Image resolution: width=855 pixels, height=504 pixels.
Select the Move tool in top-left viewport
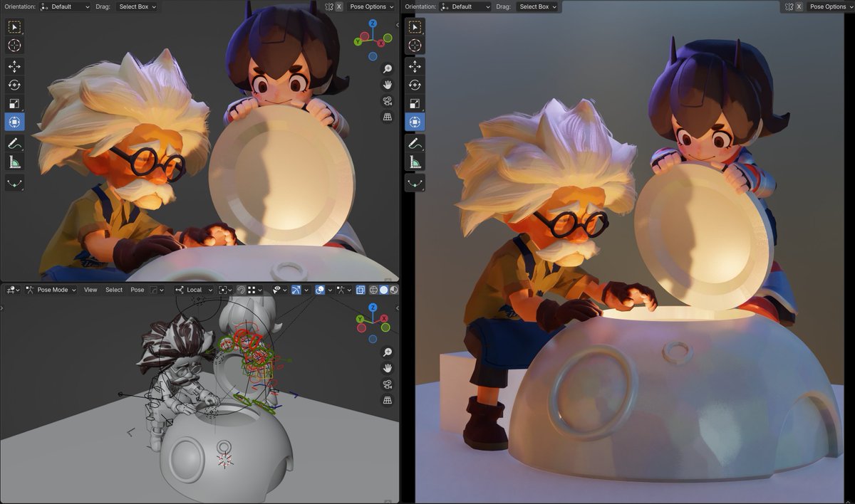click(14, 66)
